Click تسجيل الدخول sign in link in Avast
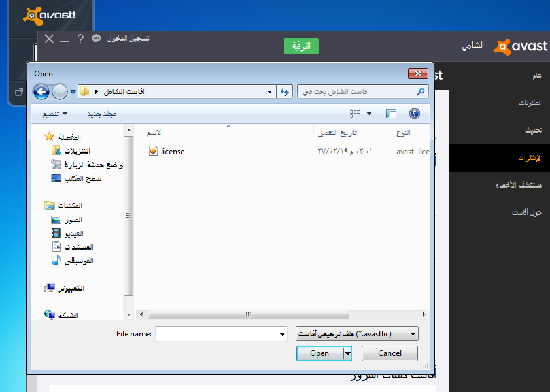Image resolution: width=550 pixels, height=392 pixels. coord(128,39)
